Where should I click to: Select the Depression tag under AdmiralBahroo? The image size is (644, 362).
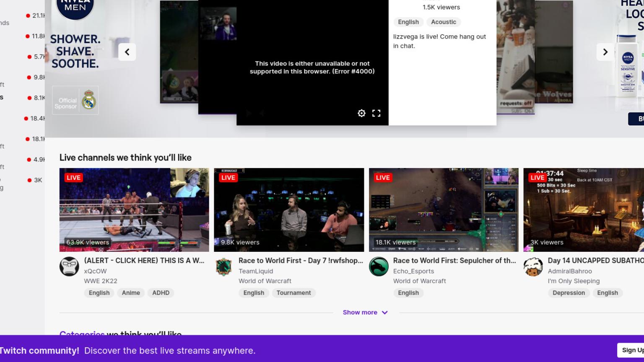coord(569,293)
